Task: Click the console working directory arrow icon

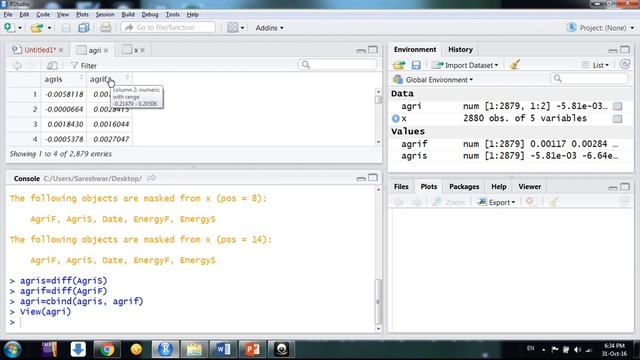Action: [x=151, y=178]
